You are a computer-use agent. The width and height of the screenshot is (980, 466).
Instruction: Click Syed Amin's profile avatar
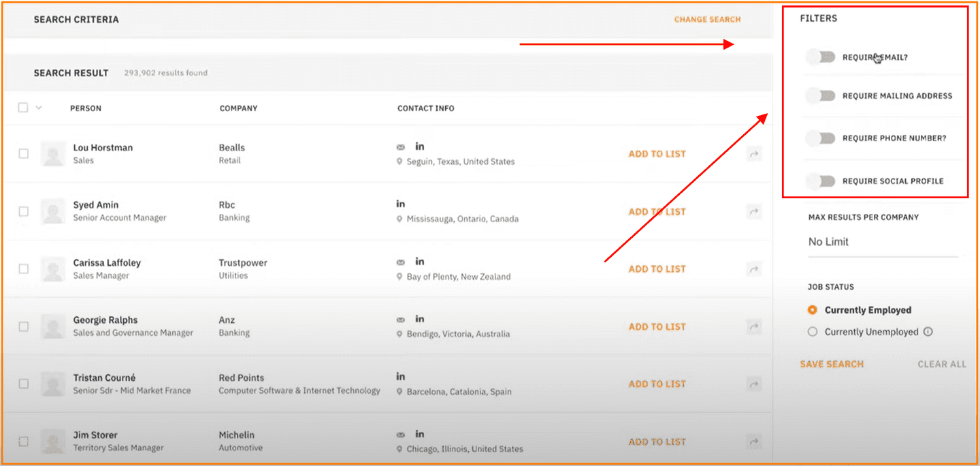[x=52, y=211]
